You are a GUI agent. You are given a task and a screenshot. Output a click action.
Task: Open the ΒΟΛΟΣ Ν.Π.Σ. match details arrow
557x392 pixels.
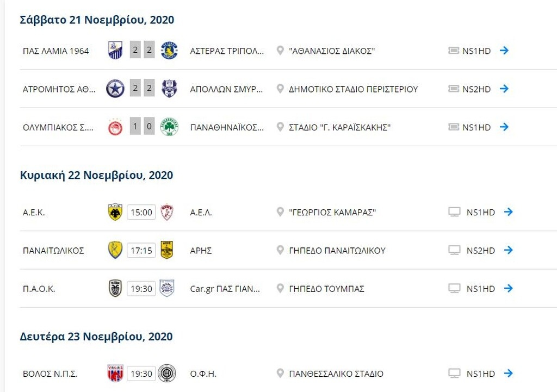(x=508, y=374)
